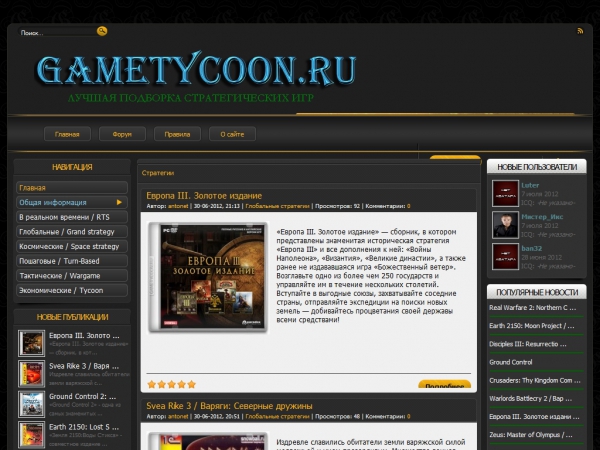Click the GameTycoon.ru site logo
Image resolution: width=600 pixels, height=450 pixels.
click(196, 69)
